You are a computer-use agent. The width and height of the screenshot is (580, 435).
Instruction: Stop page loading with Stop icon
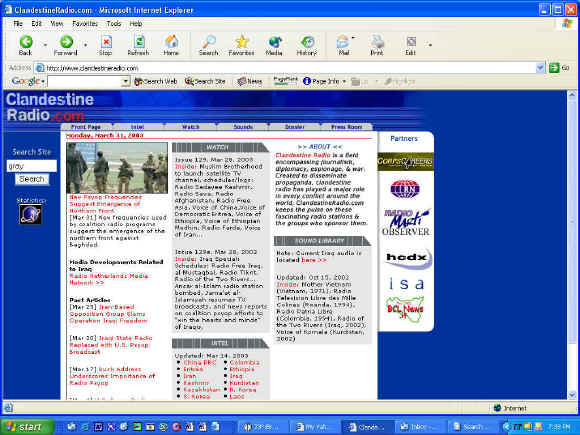pos(106,42)
